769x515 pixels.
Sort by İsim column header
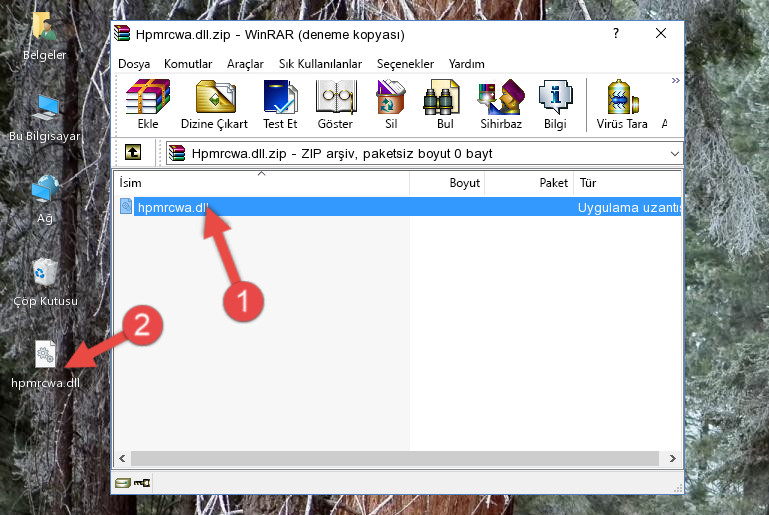262,183
